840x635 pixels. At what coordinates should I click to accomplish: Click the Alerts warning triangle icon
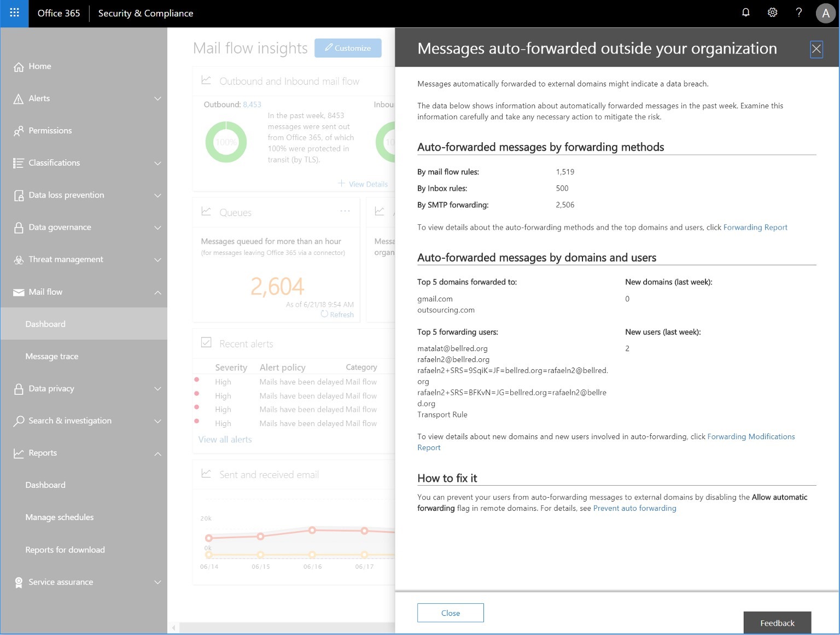(x=19, y=99)
